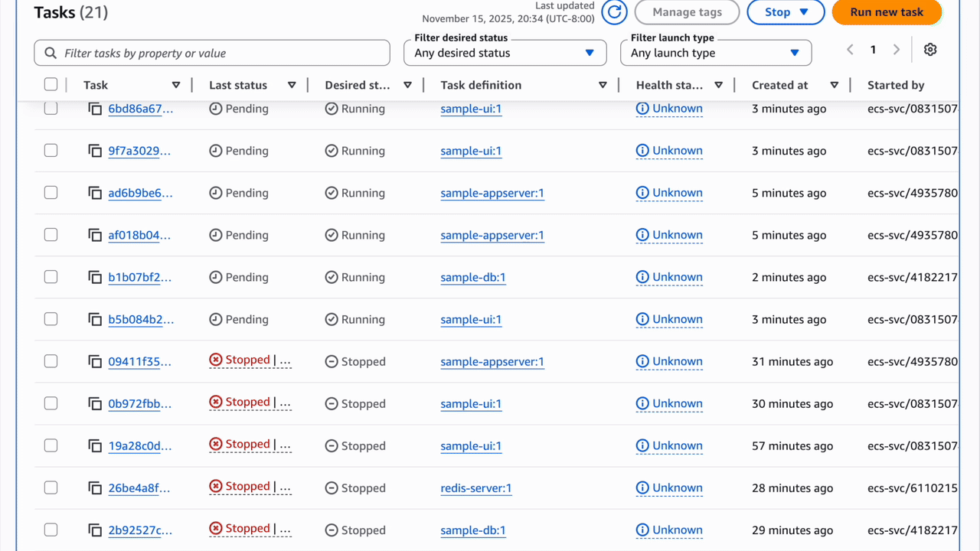Screen dimensions: 980x551
Task: Check the checkbox for task 9f7a3029
Action: [51, 150]
